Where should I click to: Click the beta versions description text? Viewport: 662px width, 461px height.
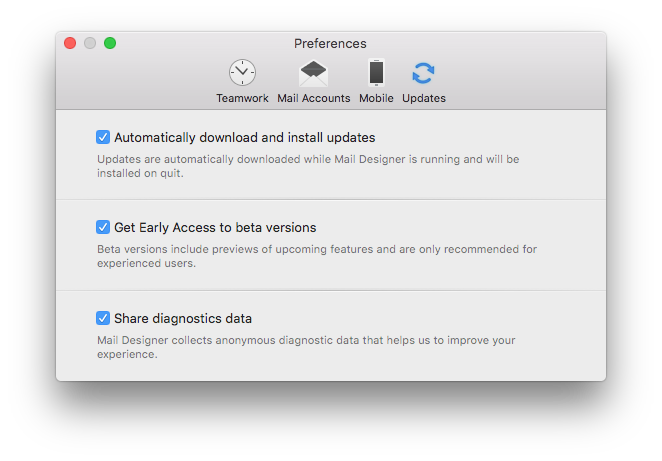tap(317, 256)
